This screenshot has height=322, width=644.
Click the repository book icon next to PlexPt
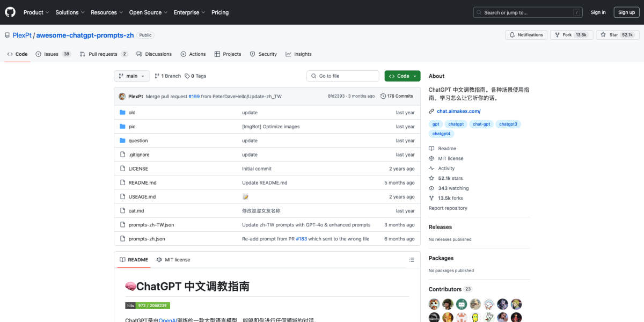coord(6,35)
